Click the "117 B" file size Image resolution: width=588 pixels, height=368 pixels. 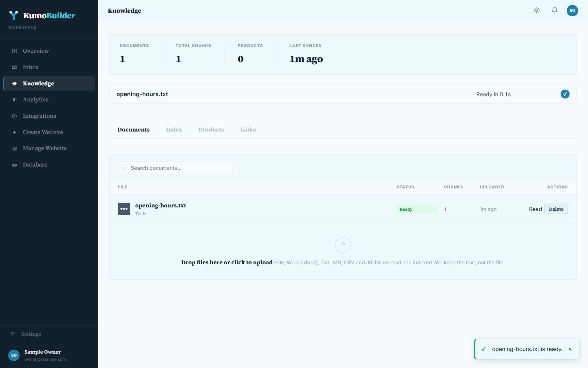pos(140,214)
